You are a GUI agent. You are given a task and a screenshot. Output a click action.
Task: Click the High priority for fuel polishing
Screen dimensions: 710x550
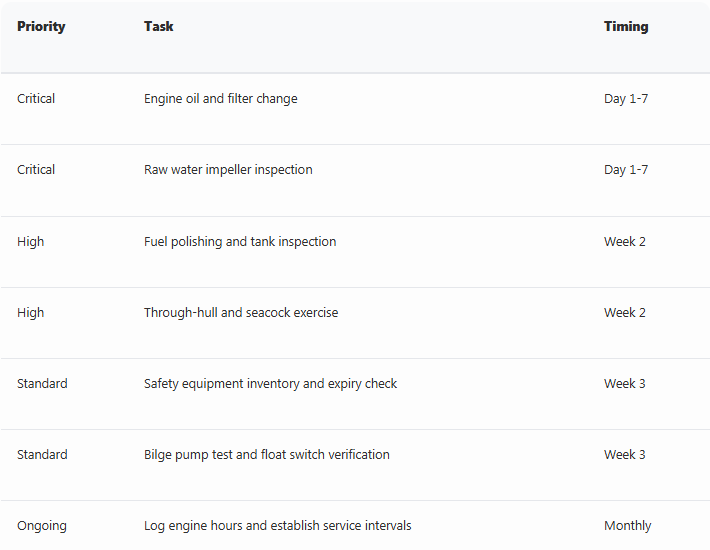click(30, 241)
